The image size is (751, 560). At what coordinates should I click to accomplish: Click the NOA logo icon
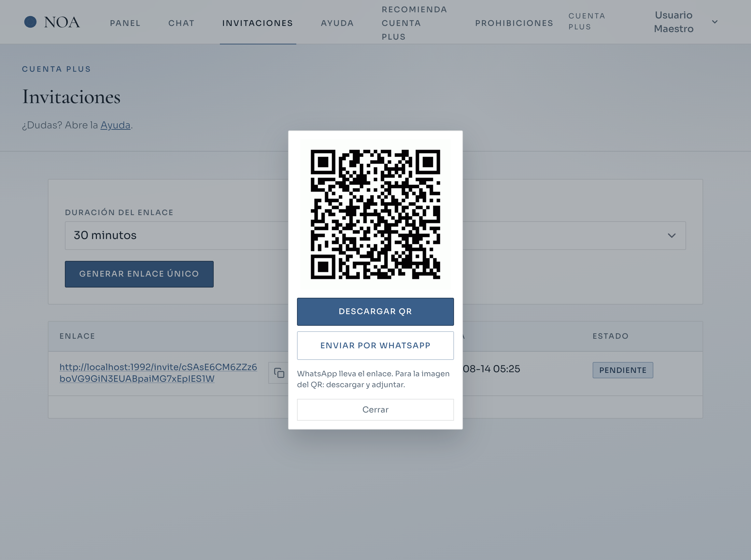[30, 22]
